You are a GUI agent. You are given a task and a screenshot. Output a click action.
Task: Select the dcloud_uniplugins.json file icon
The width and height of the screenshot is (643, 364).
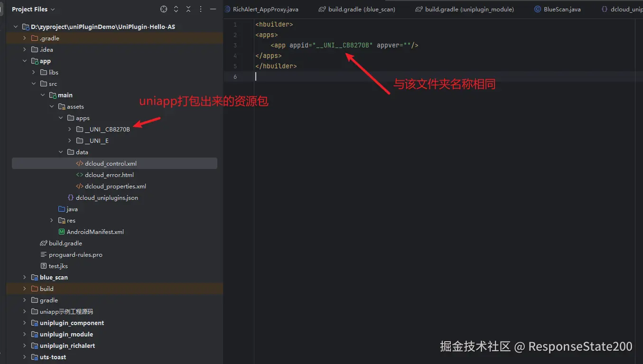coord(71,197)
